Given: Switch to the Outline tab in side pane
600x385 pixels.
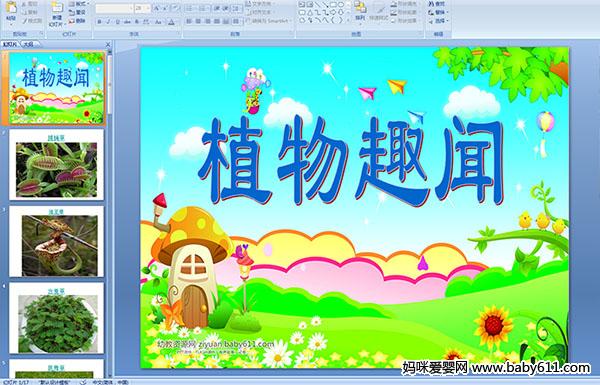Looking at the screenshot, I should coord(28,44).
